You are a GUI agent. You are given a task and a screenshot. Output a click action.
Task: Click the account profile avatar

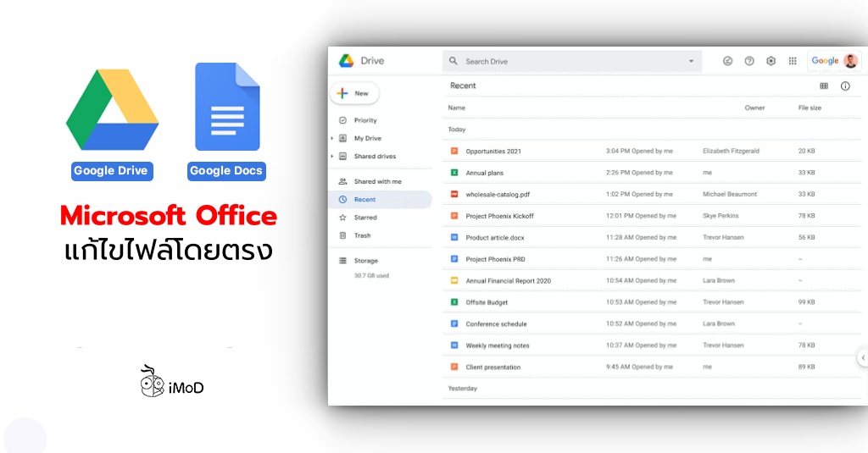coord(850,61)
